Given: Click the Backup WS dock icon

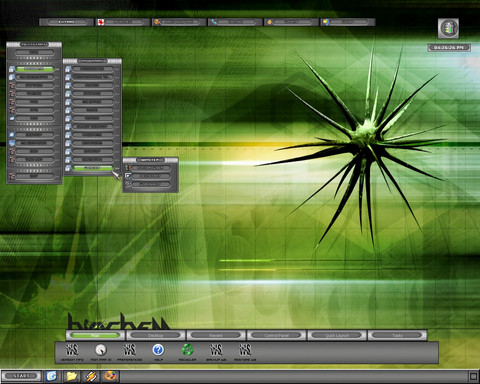Looking at the screenshot, I should pos(216,350).
